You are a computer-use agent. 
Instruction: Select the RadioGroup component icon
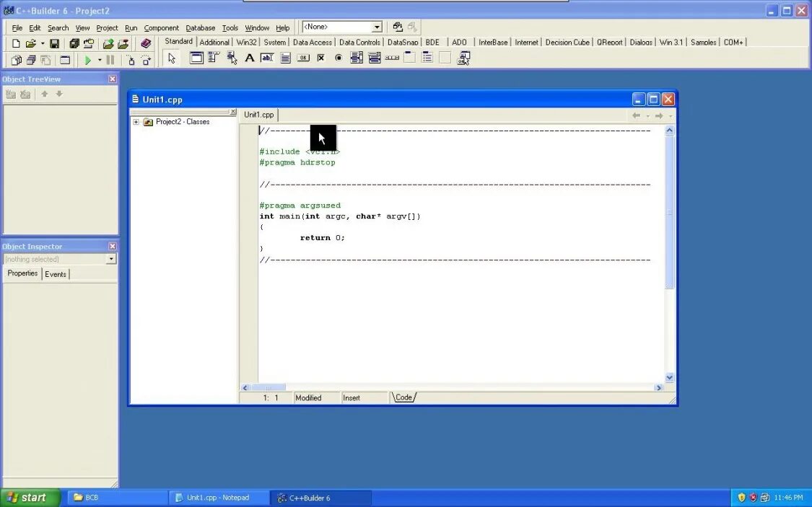[427, 58]
